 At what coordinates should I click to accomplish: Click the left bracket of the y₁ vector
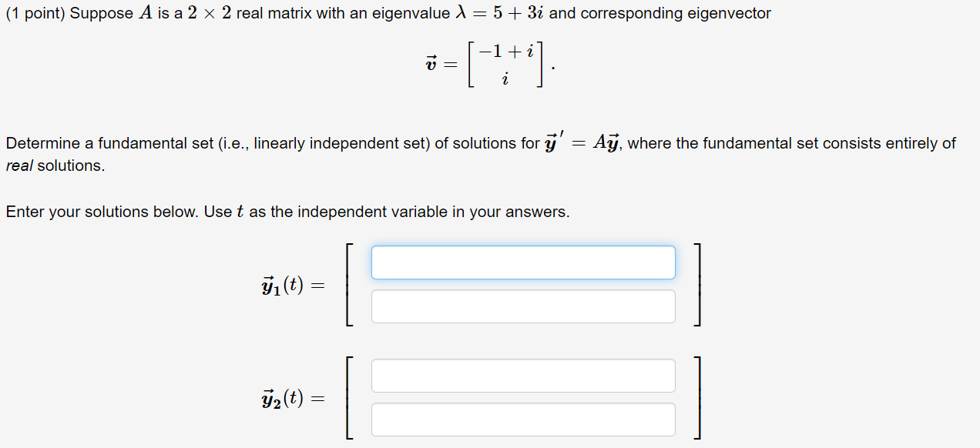pyautogui.click(x=348, y=286)
